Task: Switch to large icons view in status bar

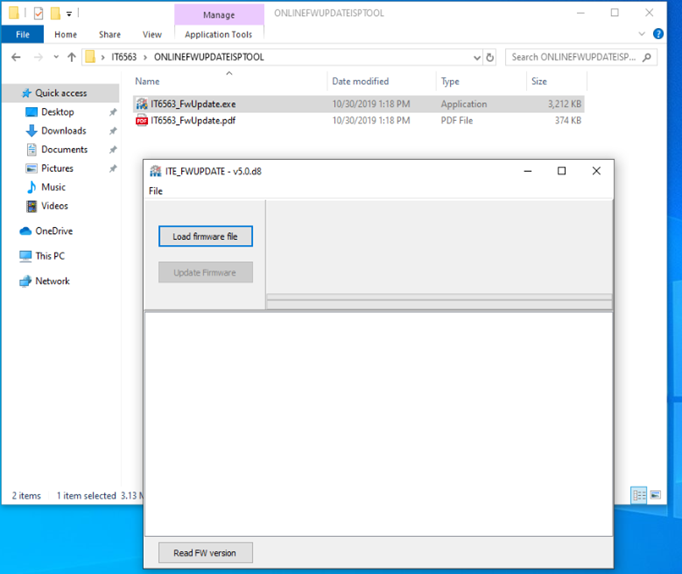Action: [x=655, y=495]
